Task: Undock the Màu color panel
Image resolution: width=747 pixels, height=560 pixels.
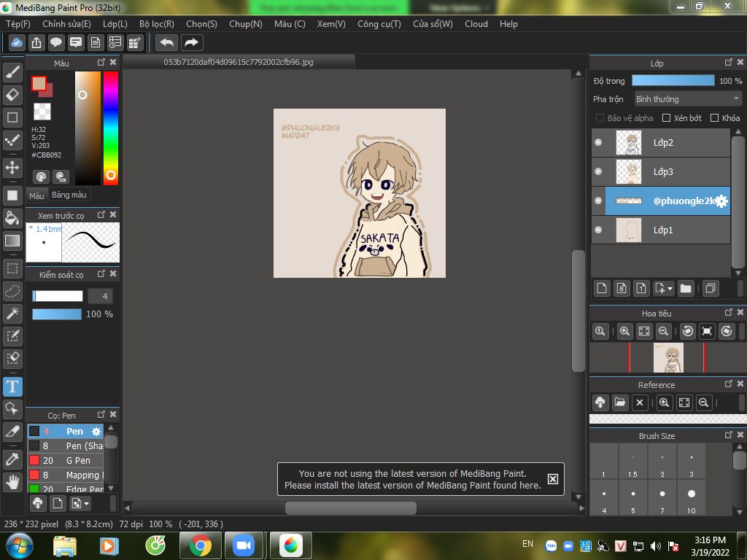Action: [101, 63]
